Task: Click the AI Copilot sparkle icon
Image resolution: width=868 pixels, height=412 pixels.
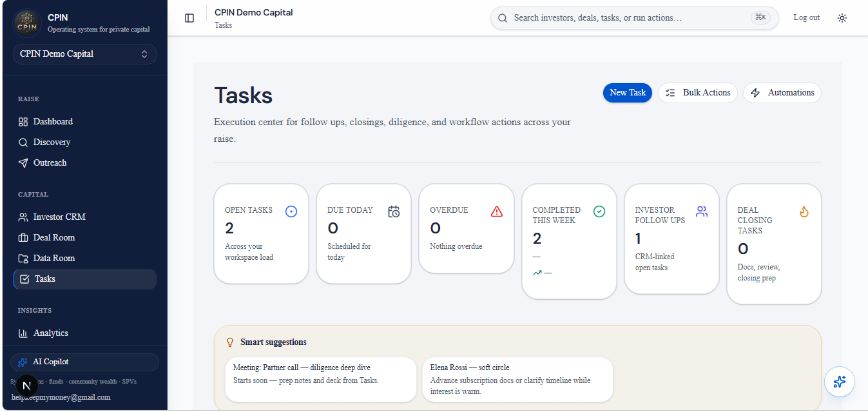Action: pyautogui.click(x=23, y=362)
